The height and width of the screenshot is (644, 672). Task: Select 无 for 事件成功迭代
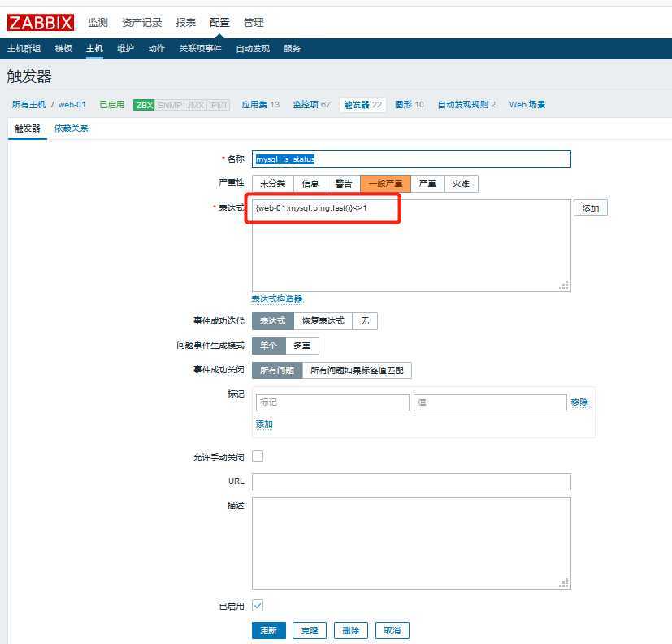pyautogui.click(x=365, y=321)
